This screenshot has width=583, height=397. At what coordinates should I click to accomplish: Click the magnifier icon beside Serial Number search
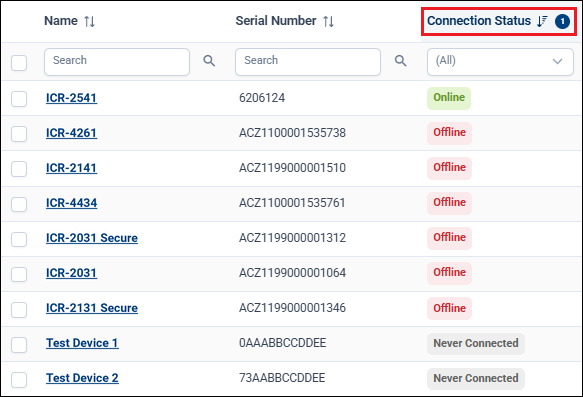point(400,61)
